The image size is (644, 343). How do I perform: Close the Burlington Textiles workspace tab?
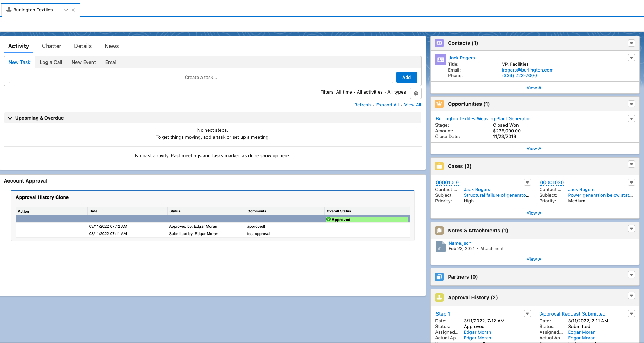tap(73, 10)
